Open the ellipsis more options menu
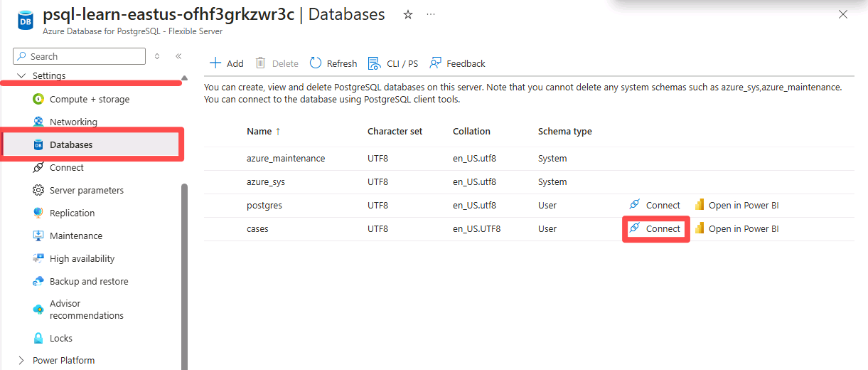This screenshot has width=868, height=370. pos(431,14)
